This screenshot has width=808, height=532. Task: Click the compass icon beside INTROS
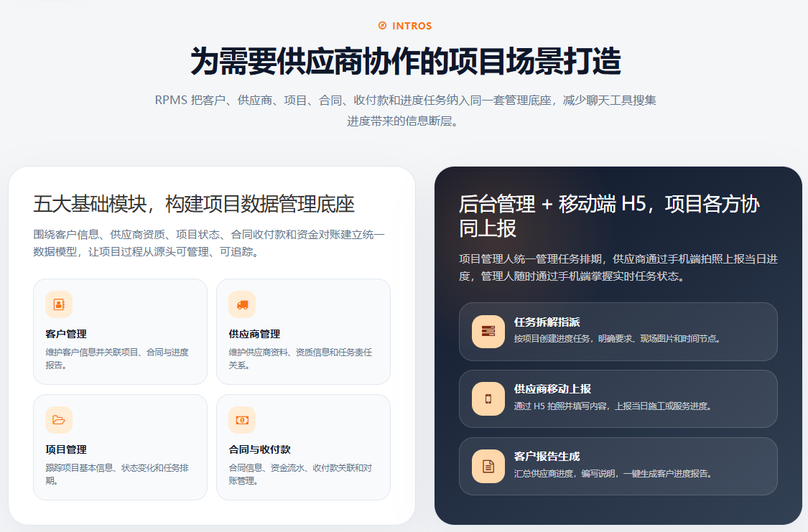[x=382, y=26]
